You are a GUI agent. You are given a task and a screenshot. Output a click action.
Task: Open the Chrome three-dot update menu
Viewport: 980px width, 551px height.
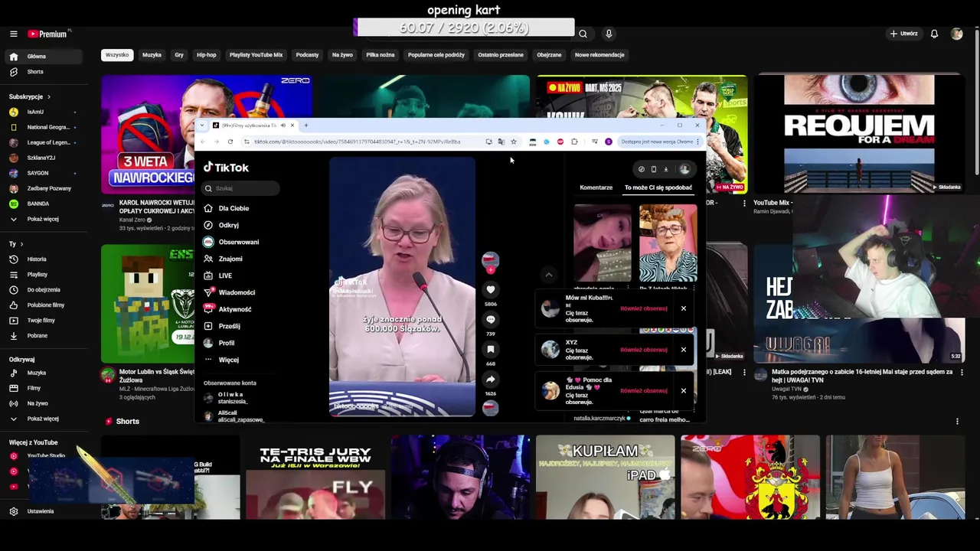697,142
